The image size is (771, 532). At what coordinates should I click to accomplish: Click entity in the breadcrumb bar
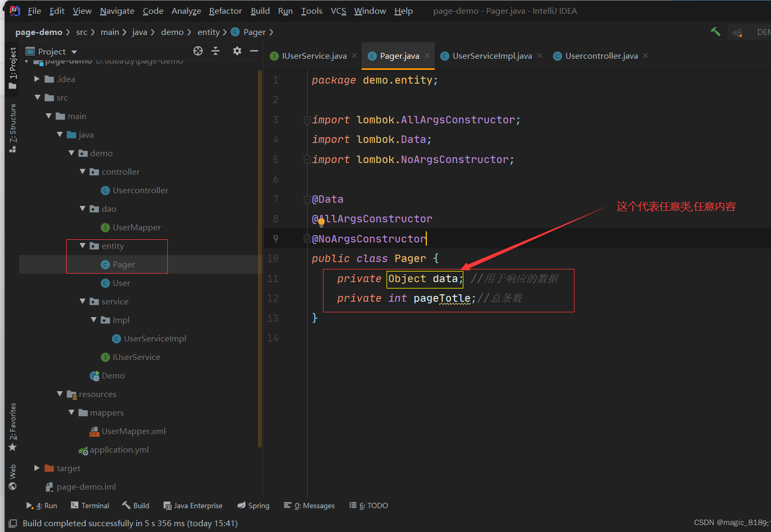point(209,32)
